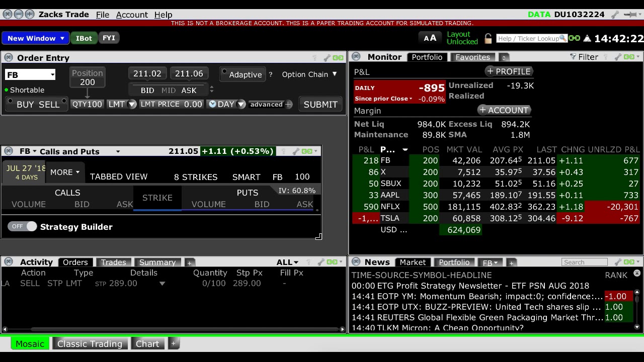Click the question mark beside Adaptive
The width and height of the screenshot is (644, 362).
270,74
